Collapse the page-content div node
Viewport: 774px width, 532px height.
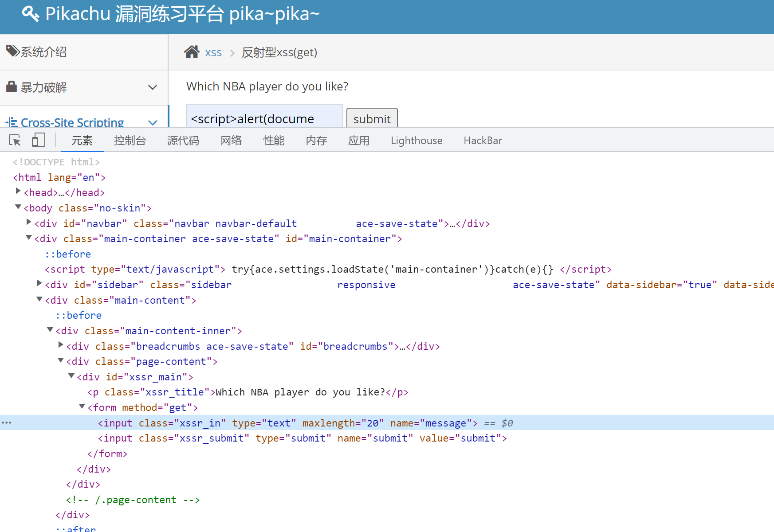(x=61, y=360)
